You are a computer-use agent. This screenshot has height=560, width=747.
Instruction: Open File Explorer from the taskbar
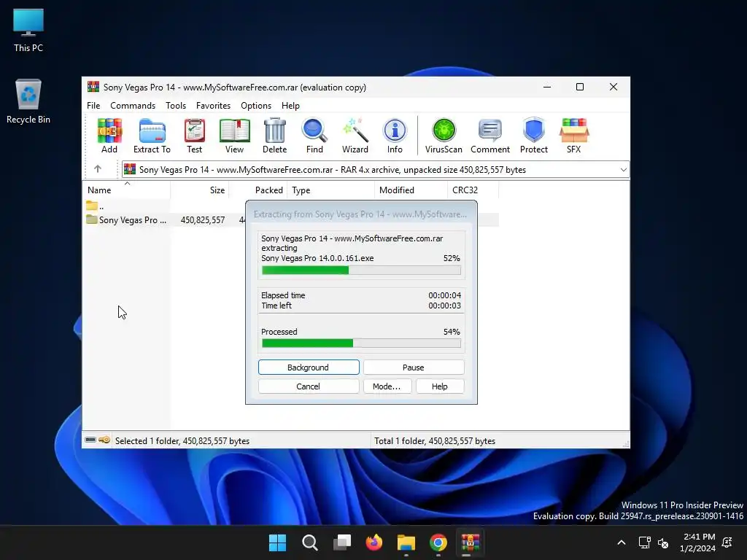pos(406,542)
